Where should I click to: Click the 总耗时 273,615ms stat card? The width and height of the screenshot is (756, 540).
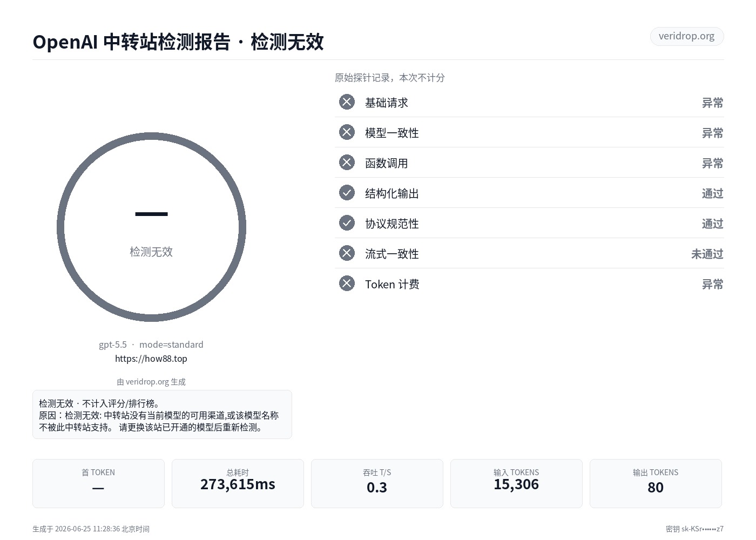click(x=238, y=483)
